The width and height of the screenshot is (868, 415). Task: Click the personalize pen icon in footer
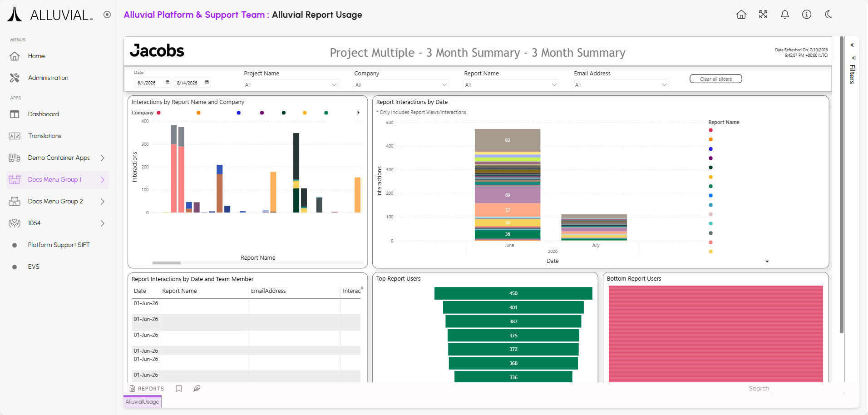tap(197, 389)
